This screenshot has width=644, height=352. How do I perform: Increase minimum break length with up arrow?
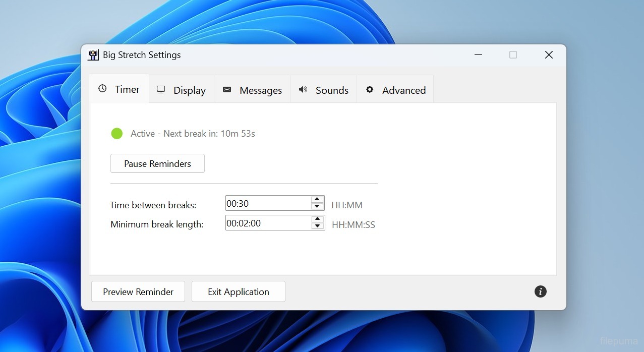317,219
